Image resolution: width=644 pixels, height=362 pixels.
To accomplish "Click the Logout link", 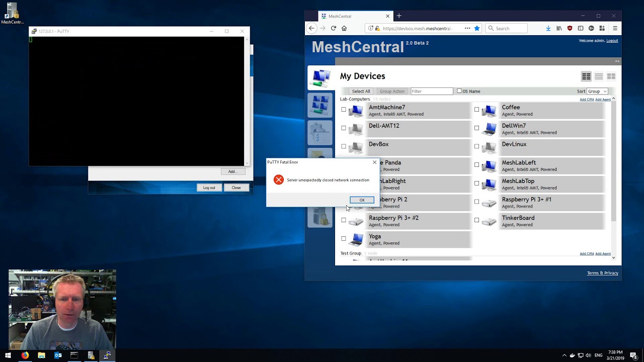I will coord(612,41).
